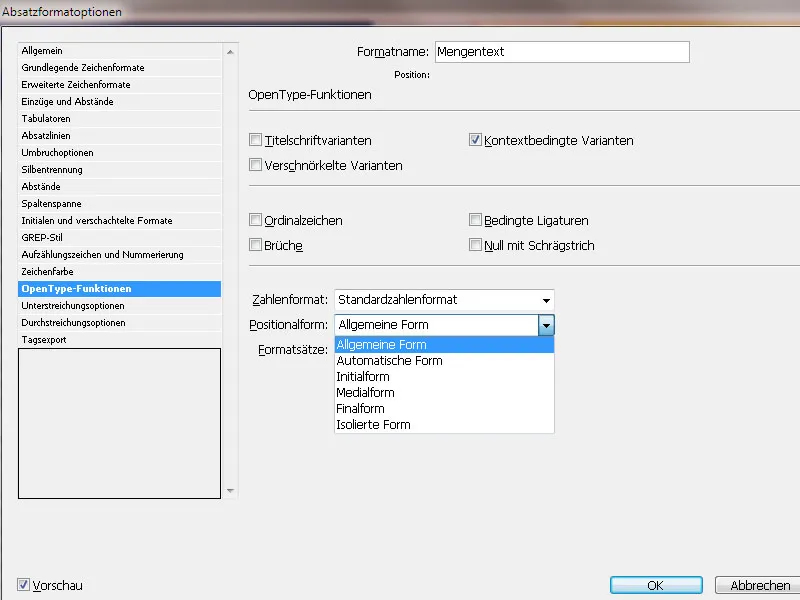Enable Null mit Schrägstrich
The height and width of the screenshot is (600, 800).
[x=477, y=245]
